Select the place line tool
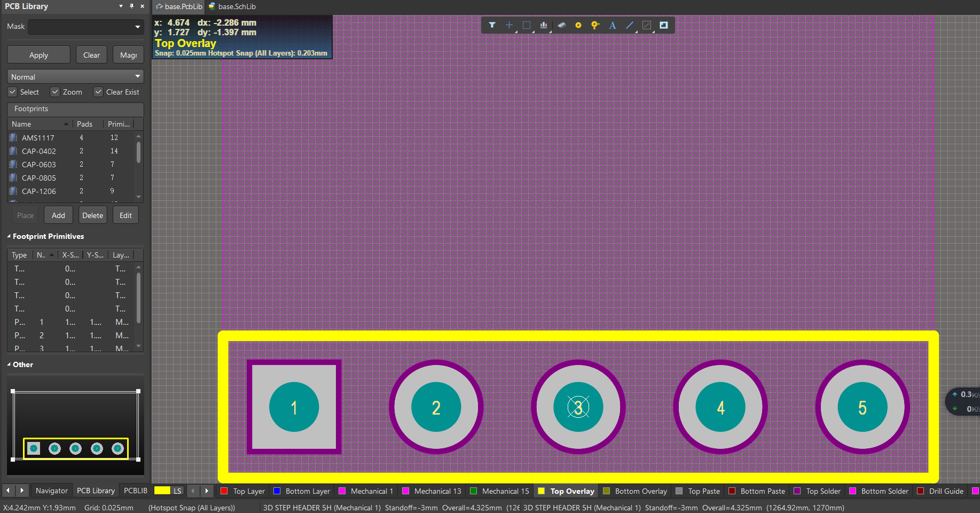The width and height of the screenshot is (980, 513). (630, 25)
